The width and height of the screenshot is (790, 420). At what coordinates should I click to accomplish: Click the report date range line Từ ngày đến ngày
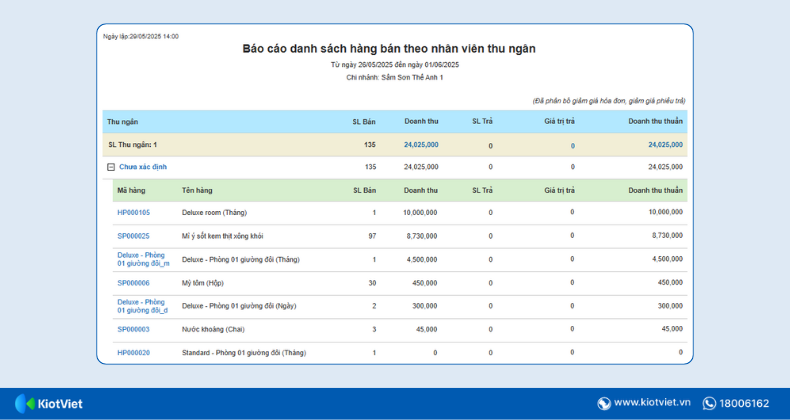[394, 65]
